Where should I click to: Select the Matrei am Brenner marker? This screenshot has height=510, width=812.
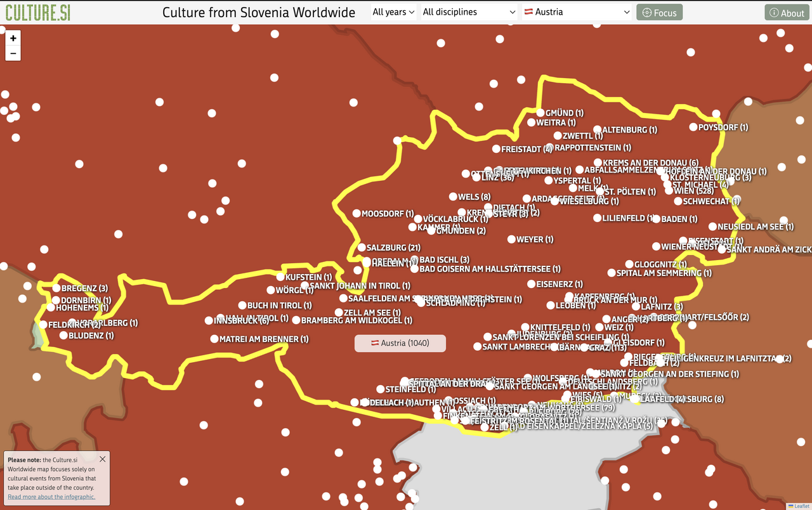coord(214,339)
